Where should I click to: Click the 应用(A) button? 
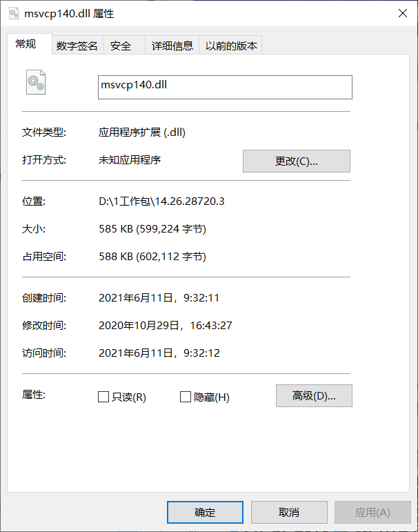(x=372, y=512)
